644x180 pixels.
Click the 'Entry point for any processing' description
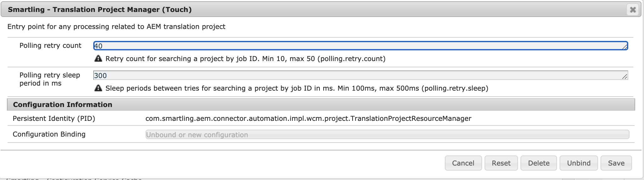click(116, 27)
